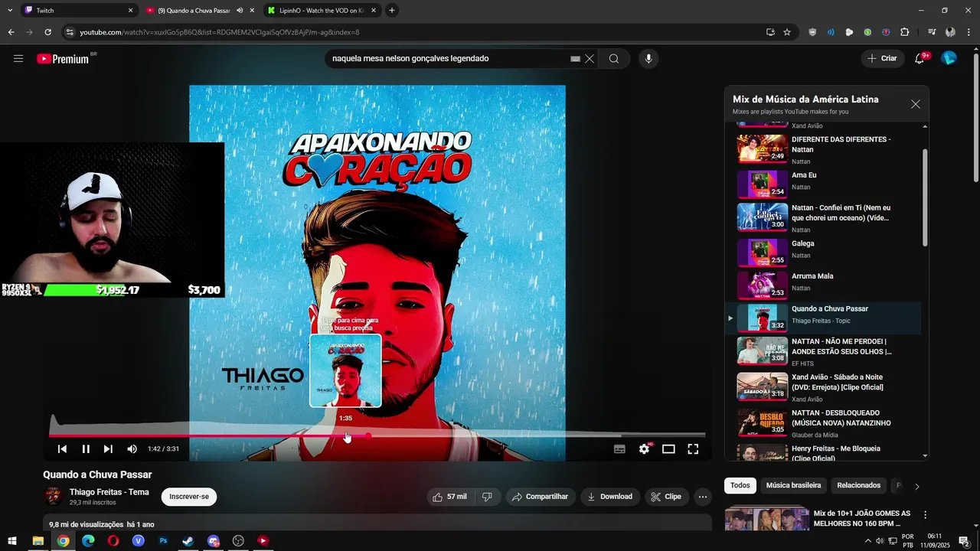Play DIFERENTE DAS DIFERENTES - Nattan
Image resolution: width=980 pixels, height=551 pixels.
pos(823,149)
